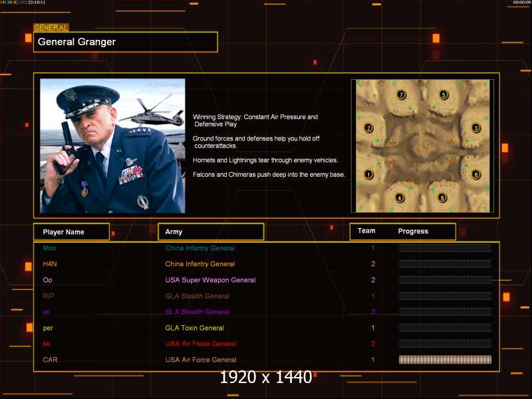Select start position 3 on the map
The height and width of the screenshot is (399, 532).
(476, 128)
